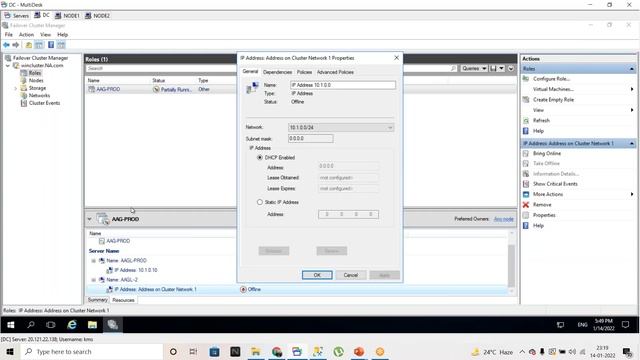Collapse the Roles section in Actions pane
Viewport: 640px width, 360px height.
pyautogui.click(x=632, y=69)
